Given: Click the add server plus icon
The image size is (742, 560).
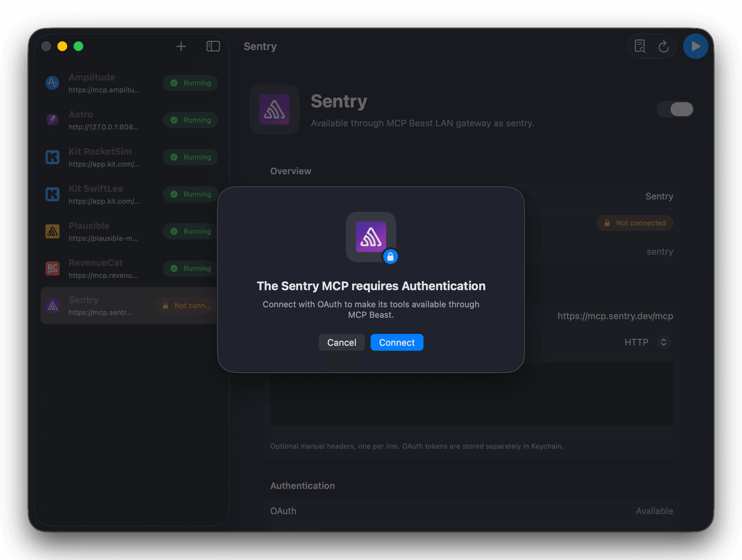Looking at the screenshot, I should (x=181, y=46).
